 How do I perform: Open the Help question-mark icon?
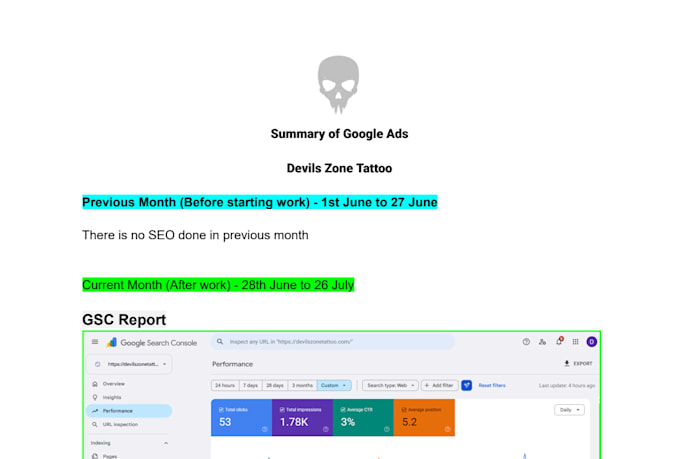pos(526,342)
